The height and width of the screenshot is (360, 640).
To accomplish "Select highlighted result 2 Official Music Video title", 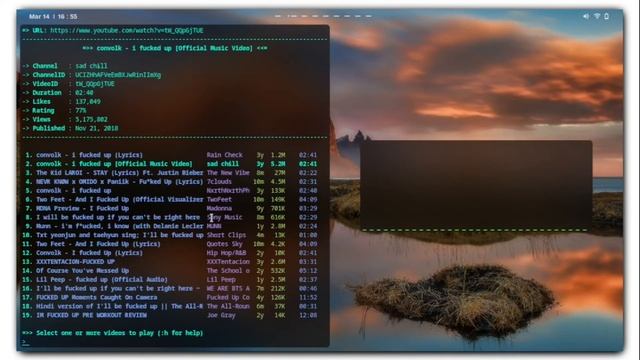I will click(x=114, y=164).
